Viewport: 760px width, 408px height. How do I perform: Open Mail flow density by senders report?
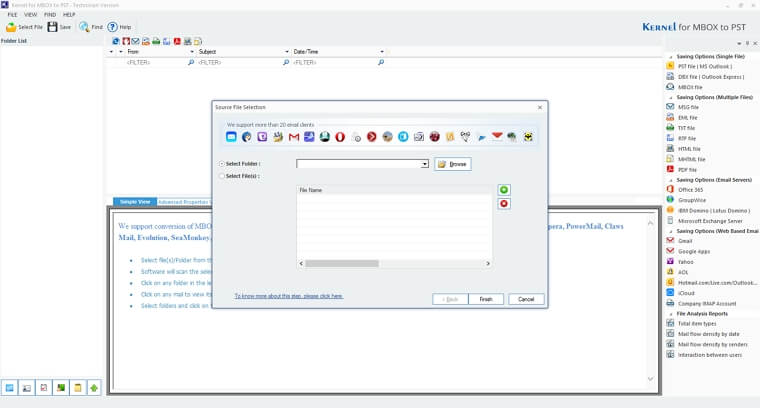point(707,344)
